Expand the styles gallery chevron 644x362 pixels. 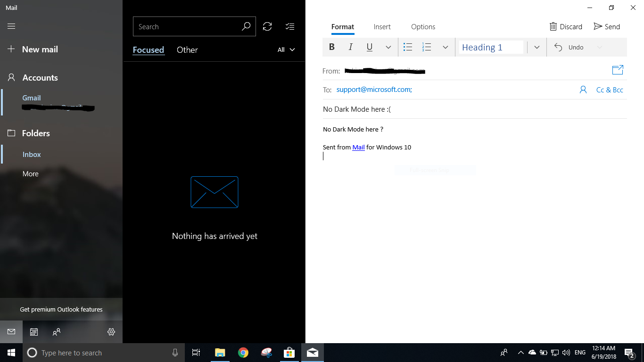pyautogui.click(x=537, y=47)
